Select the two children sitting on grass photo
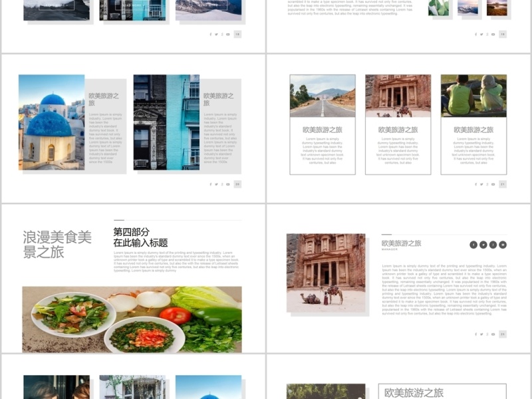The height and width of the screenshot is (399, 532). (x=473, y=96)
